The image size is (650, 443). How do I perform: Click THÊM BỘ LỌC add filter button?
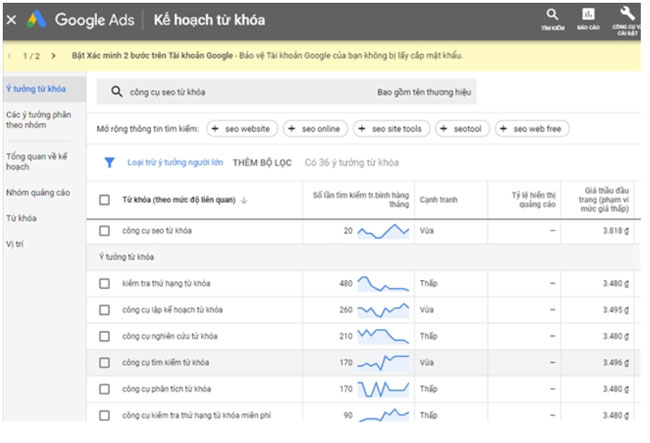[x=262, y=163]
